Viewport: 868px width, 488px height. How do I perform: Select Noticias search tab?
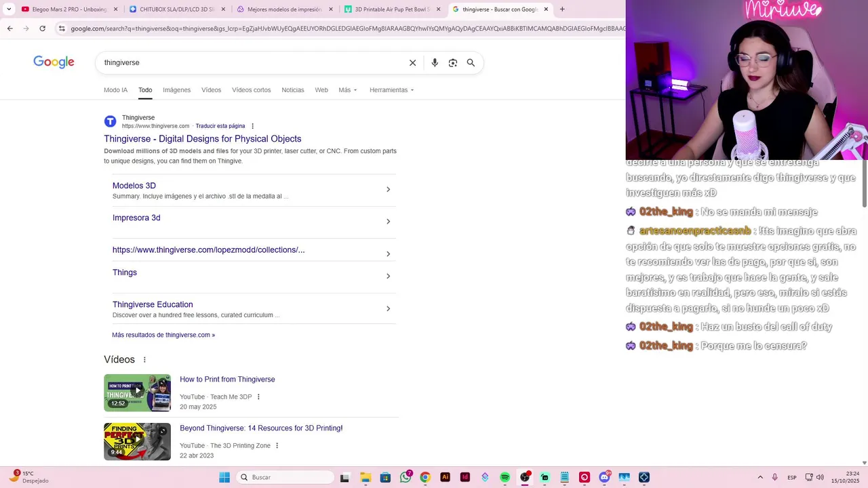[x=293, y=90]
